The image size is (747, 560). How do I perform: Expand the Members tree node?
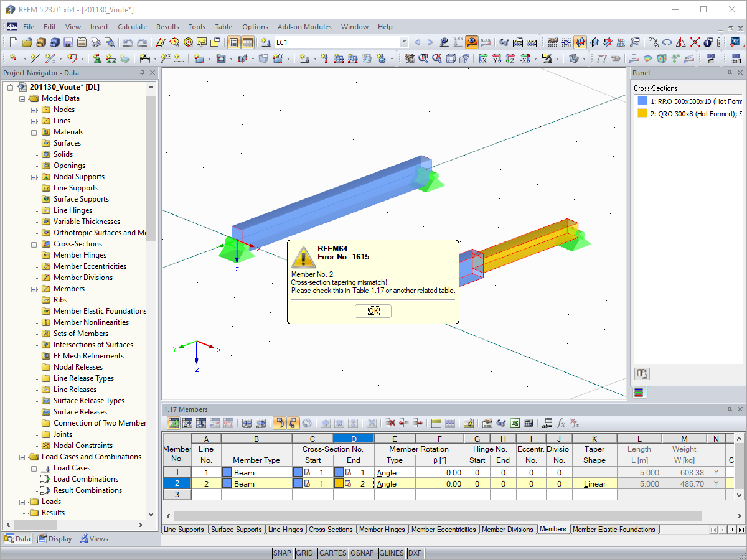pos(35,289)
